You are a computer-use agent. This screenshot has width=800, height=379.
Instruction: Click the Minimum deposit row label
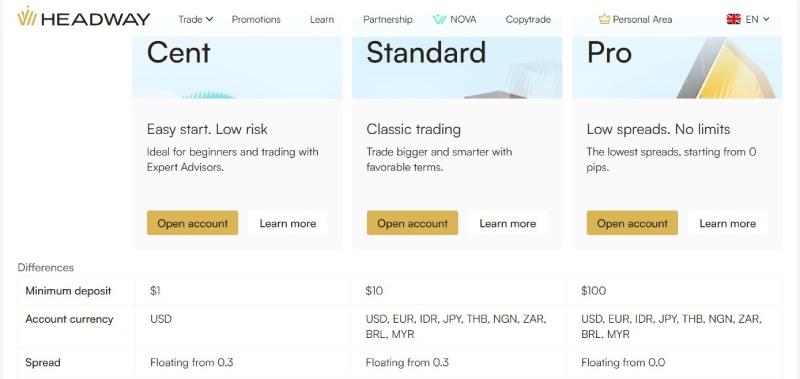click(68, 291)
